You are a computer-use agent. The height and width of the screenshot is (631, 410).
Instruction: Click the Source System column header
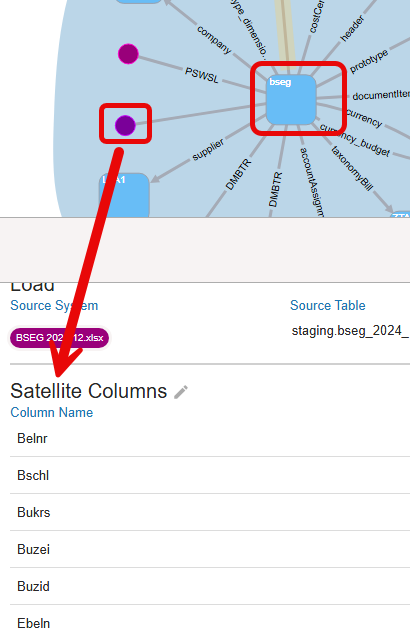coord(54,305)
